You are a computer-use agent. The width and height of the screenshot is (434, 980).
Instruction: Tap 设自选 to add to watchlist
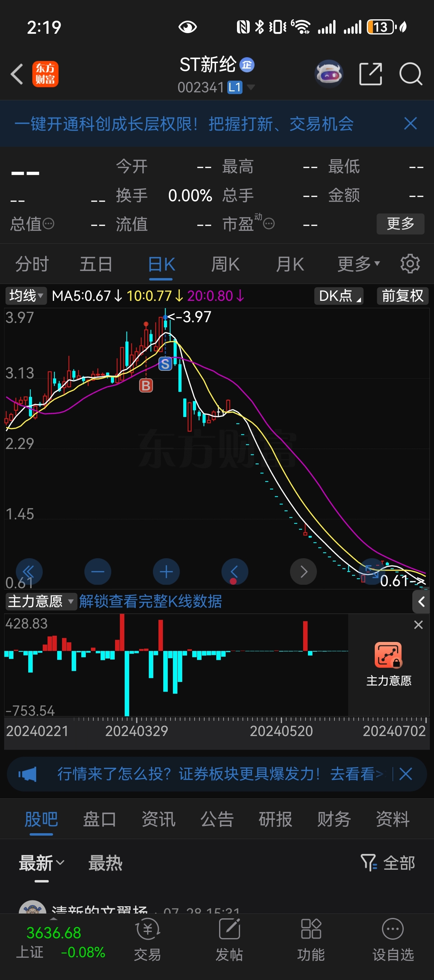(x=393, y=939)
